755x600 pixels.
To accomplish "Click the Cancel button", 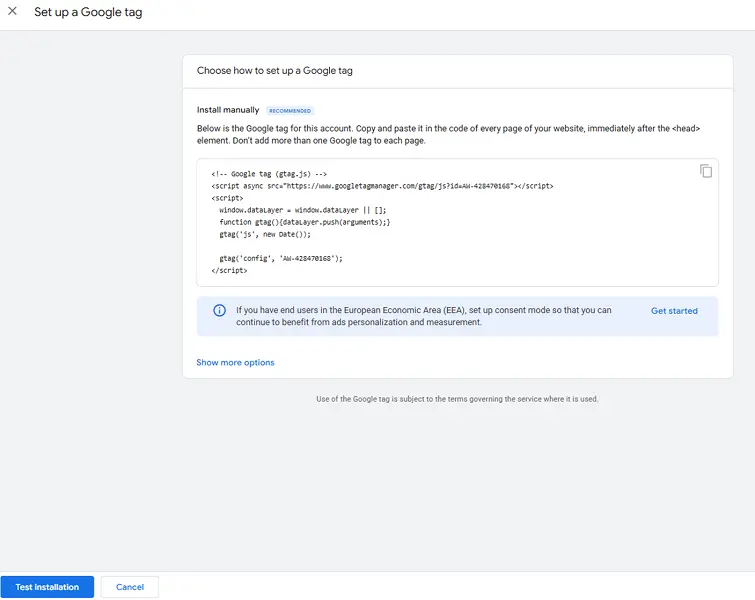I will click(130, 587).
